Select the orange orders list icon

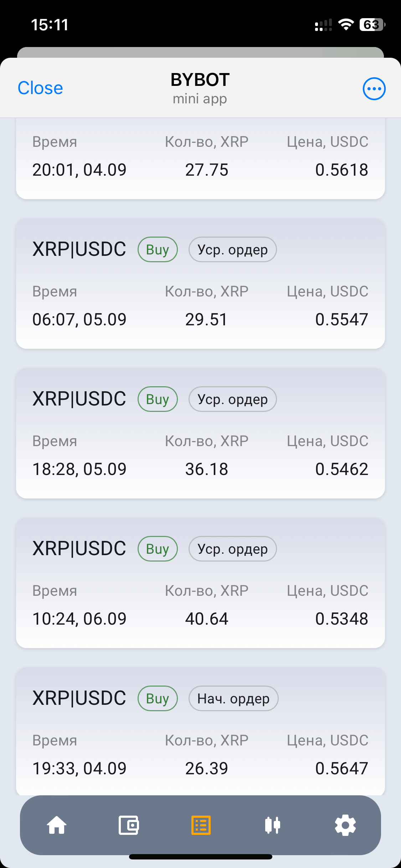point(201,825)
